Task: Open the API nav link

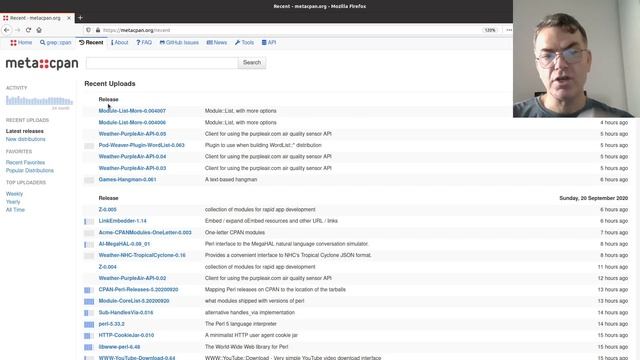Action: [x=269, y=42]
